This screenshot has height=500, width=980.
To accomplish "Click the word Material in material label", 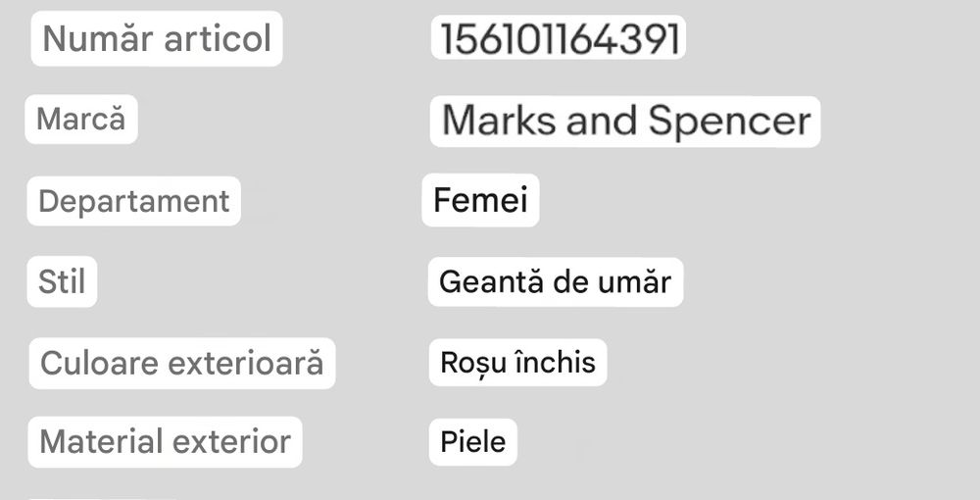I will point(102,442).
